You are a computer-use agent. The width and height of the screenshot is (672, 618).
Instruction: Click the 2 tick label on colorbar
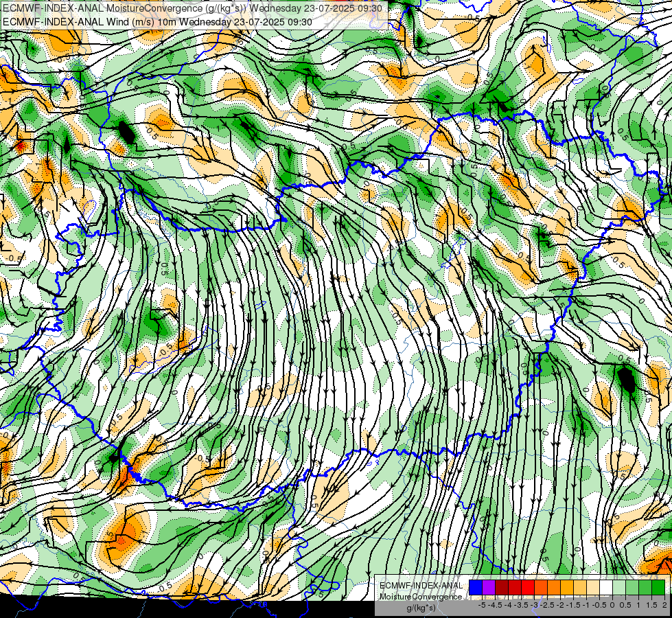click(x=664, y=605)
